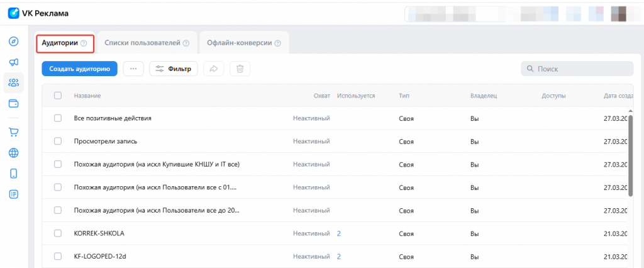
Task: Check the Пользователи все до 20 row checkbox
Action: (x=58, y=211)
